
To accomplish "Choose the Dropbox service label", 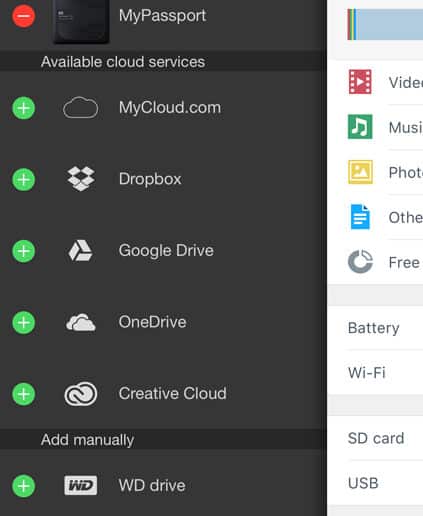I will 150,179.
